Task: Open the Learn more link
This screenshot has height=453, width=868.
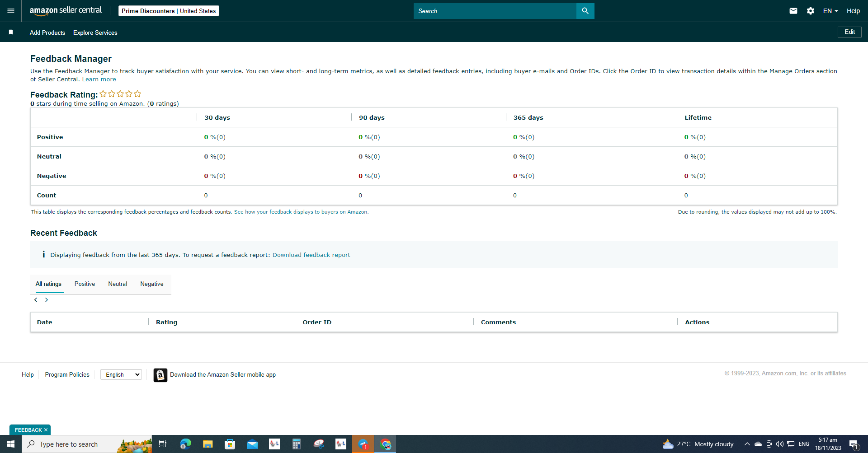Action: click(x=99, y=79)
